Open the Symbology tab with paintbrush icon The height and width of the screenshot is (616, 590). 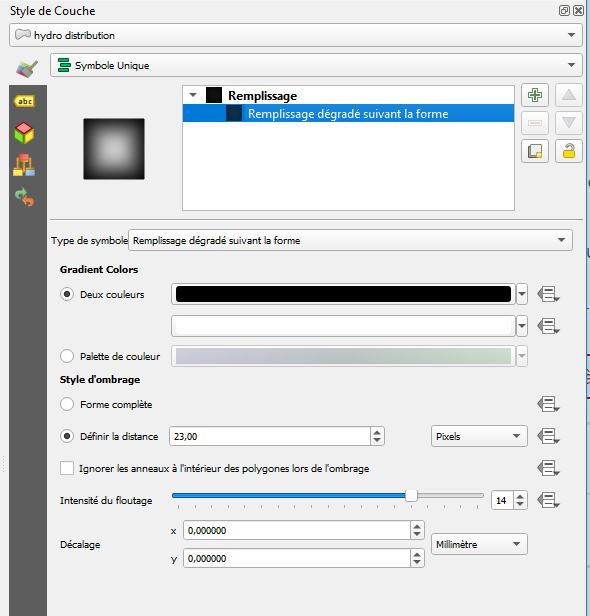(x=27, y=68)
